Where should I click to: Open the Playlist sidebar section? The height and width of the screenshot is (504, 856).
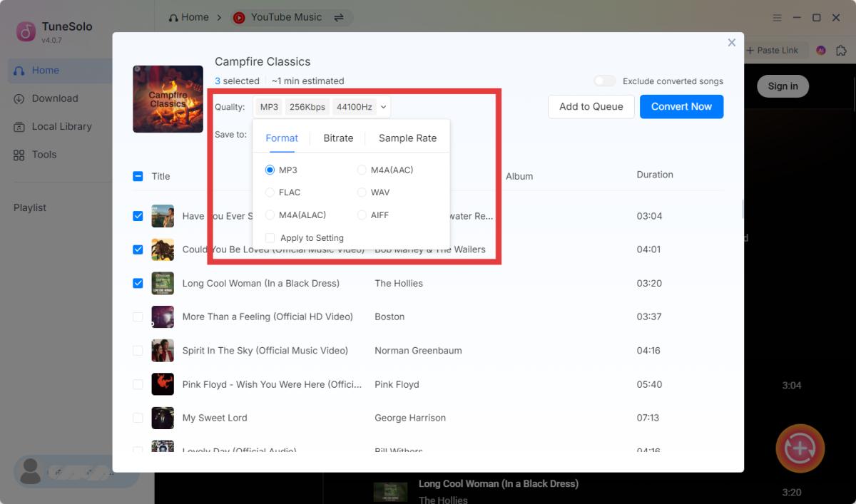coord(30,207)
